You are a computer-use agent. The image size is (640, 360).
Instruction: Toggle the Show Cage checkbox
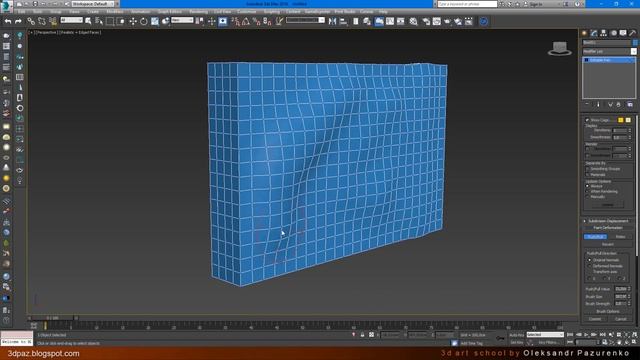click(x=587, y=120)
